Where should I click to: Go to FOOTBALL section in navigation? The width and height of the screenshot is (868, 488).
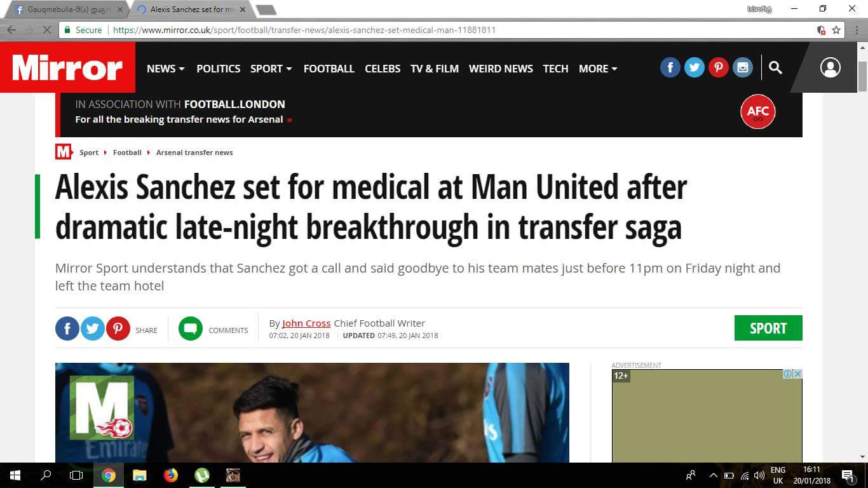tap(329, 69)
